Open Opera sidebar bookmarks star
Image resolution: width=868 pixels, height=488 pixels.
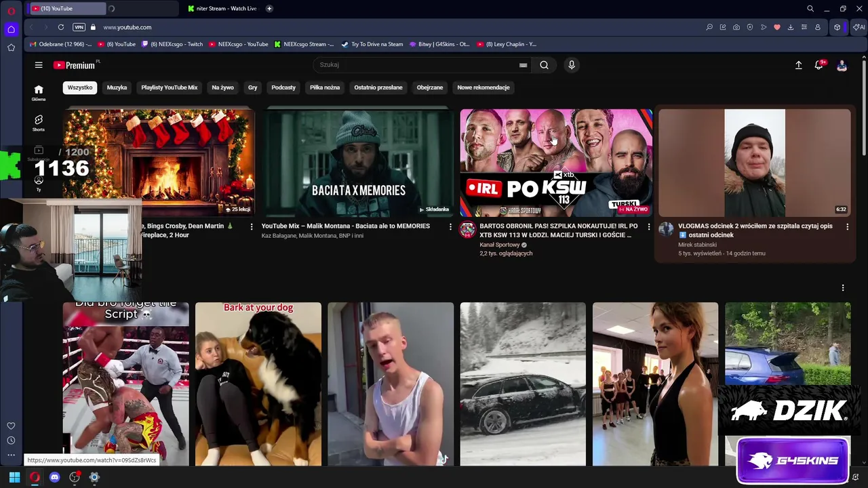coord(11,47)
